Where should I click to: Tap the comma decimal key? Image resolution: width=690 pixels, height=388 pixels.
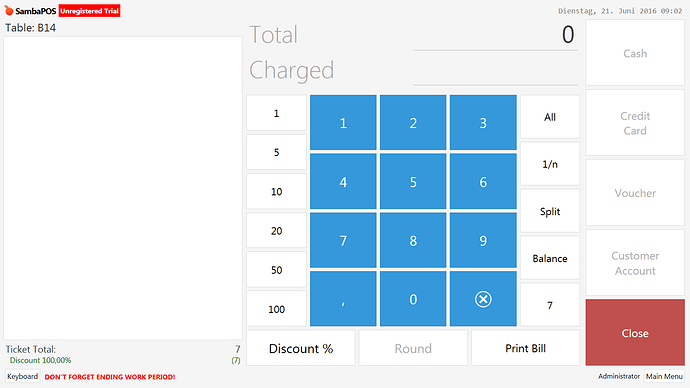pos(343,299)
